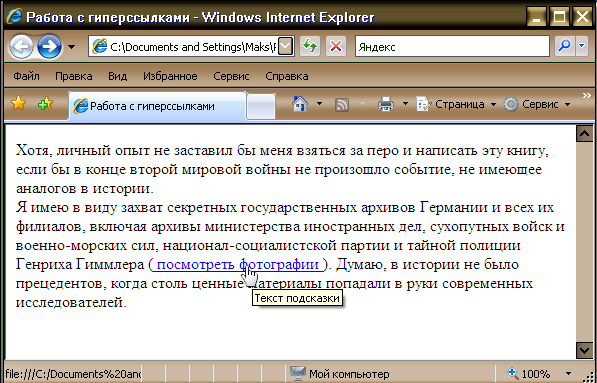Open the Правка menu
597x383 pixels.
click(x=74, y=76)
